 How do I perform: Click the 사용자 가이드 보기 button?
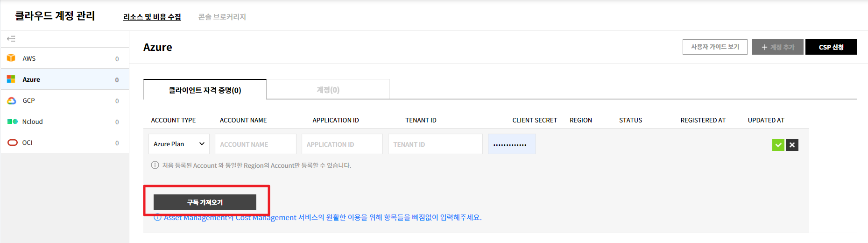pyautogui.click(x=715, y=47)
